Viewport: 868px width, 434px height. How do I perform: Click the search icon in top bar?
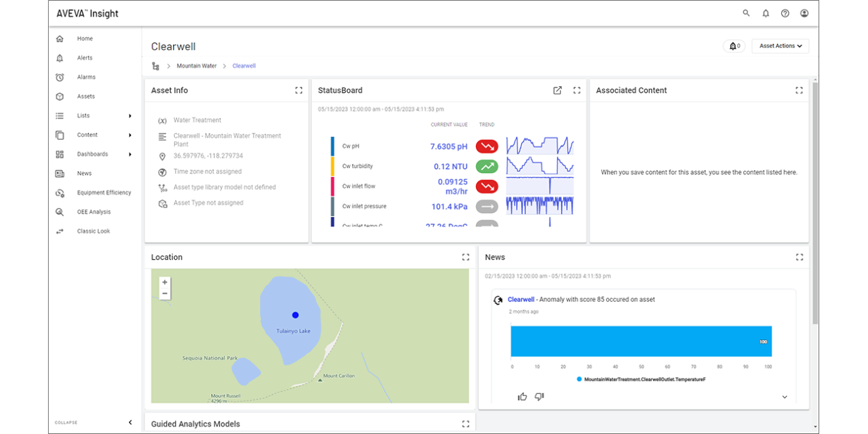click(x=747, y=14)
